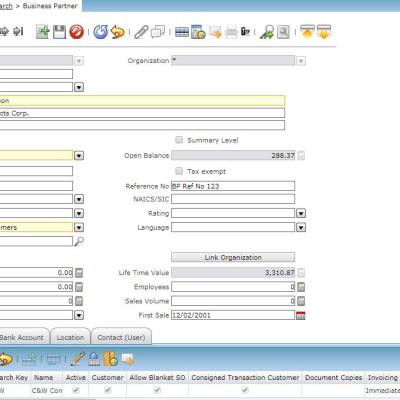400x400 pixels.
Task: Click the last icon in the detail toolbar
Action: click(127, 359)
